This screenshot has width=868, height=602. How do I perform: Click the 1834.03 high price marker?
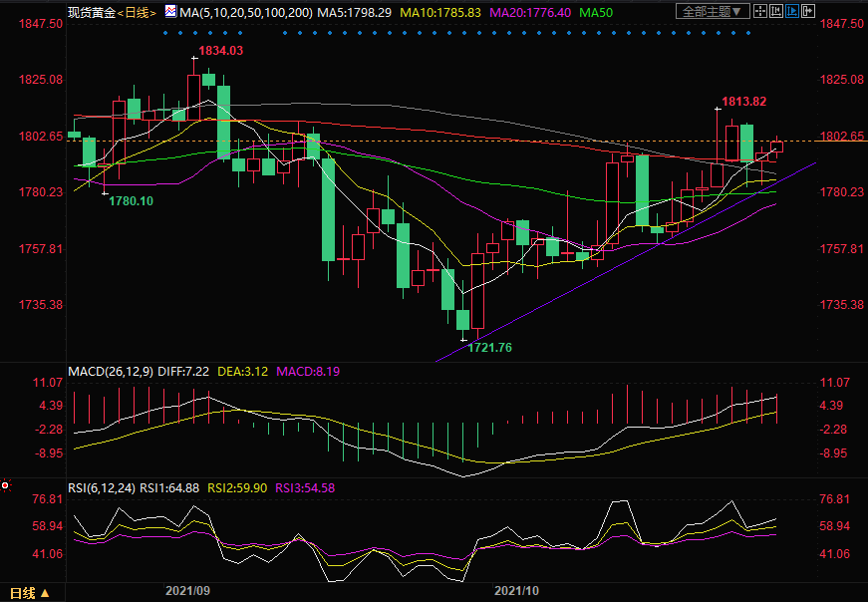coord(220,50)
